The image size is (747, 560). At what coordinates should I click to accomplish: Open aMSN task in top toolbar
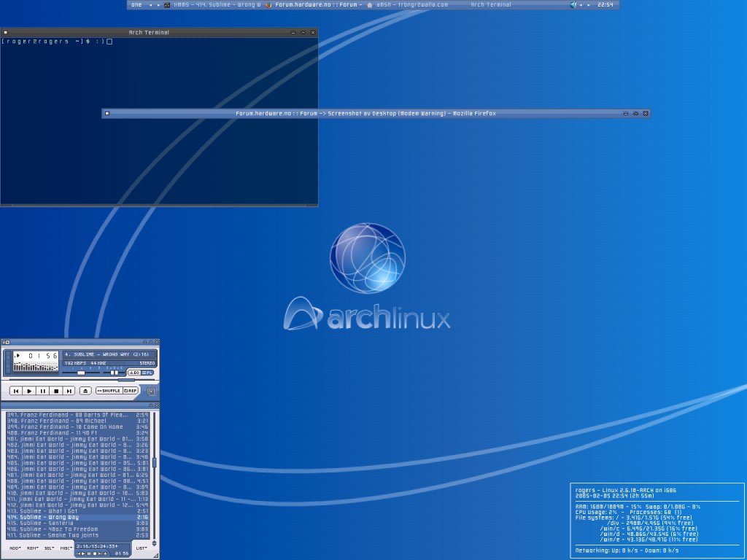tap(407, 5)
